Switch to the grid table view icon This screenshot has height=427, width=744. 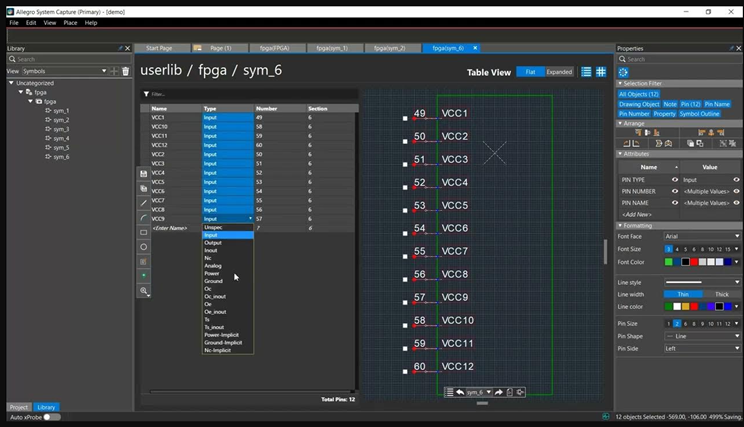pyautogui.click(x=601, y=72)
